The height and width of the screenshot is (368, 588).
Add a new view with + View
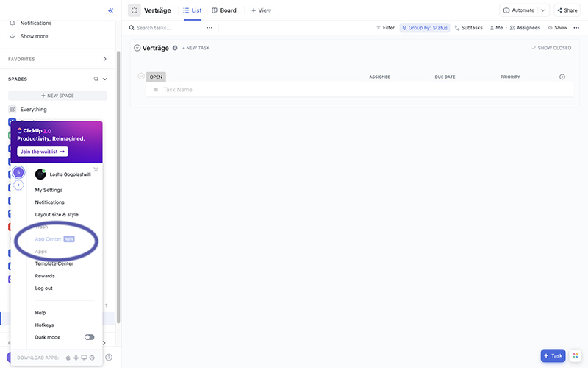tap(261, 10)
